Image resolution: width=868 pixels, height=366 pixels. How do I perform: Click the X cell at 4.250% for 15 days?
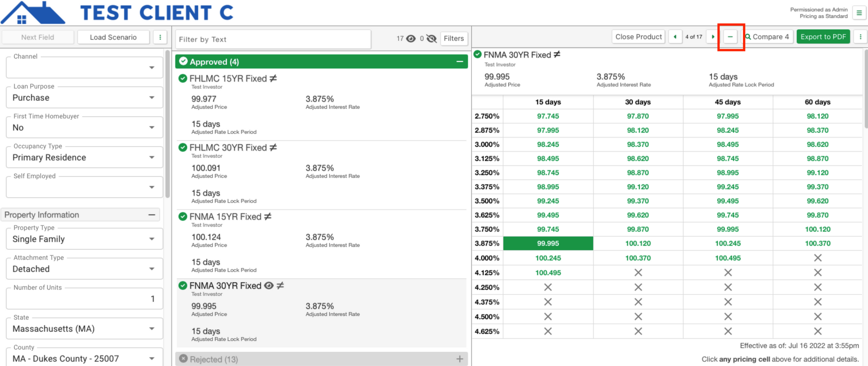coord(548,287)
